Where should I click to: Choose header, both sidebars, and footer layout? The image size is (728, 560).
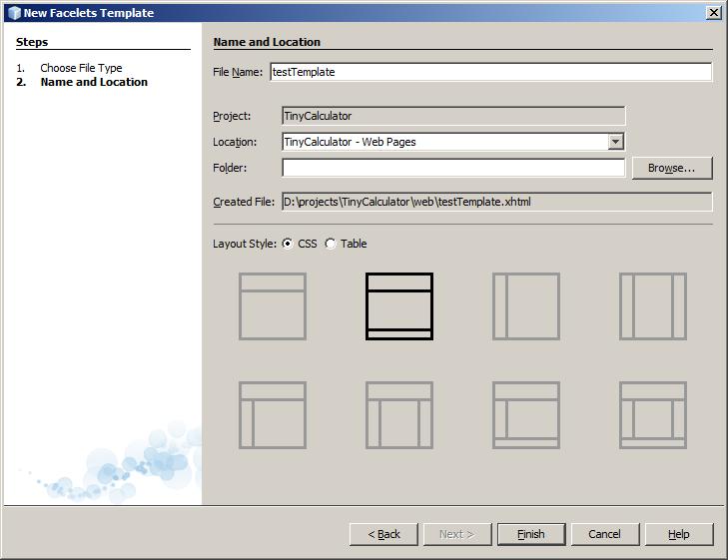tap(653, 414)
